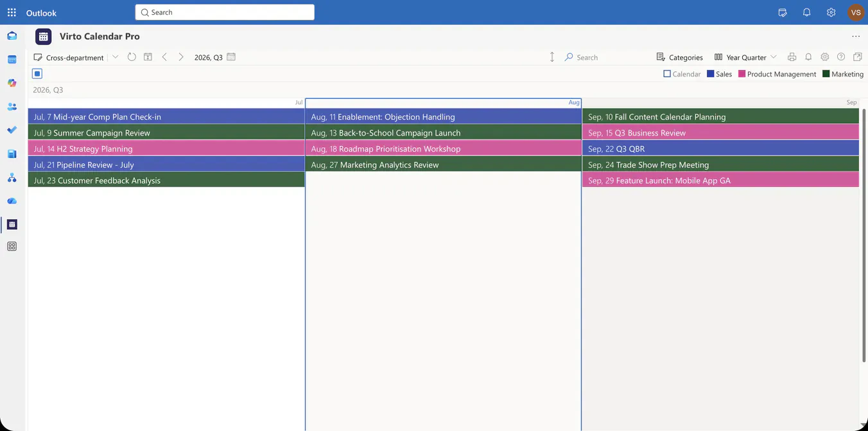
Task: Open the Categories menu
Action: pyautogui.click(x=679, y=57)
